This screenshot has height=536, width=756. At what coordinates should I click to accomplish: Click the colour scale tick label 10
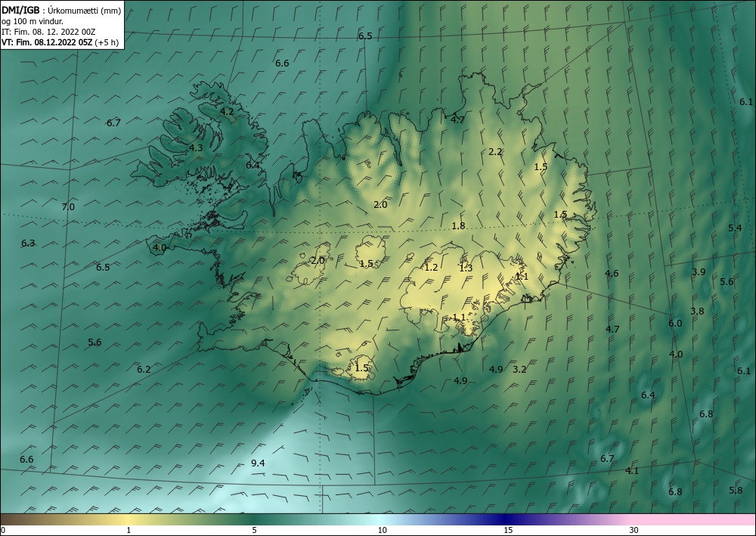[x=382, y=531]
